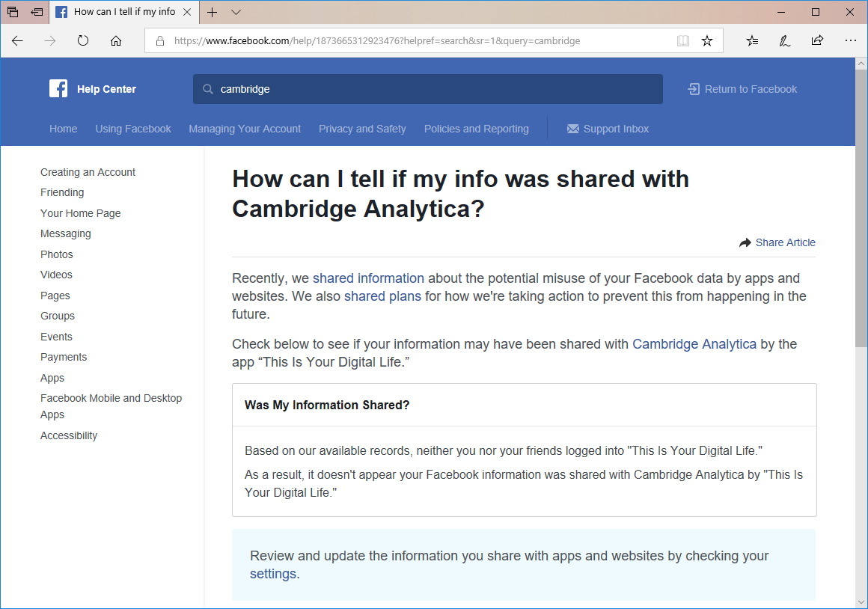The height and width of the screenshot is (609, 868).
Task: Click the browser address bar URL
Action: [377, 41]
